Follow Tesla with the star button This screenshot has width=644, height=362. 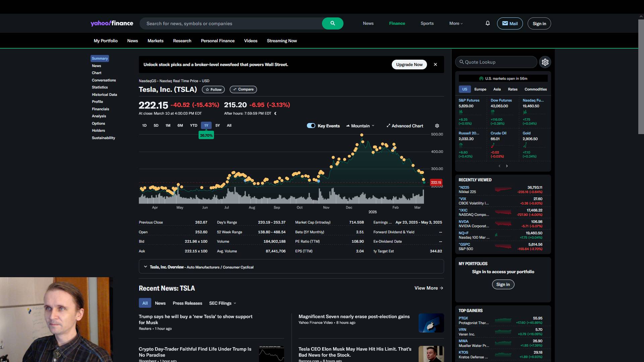[213, 89]
